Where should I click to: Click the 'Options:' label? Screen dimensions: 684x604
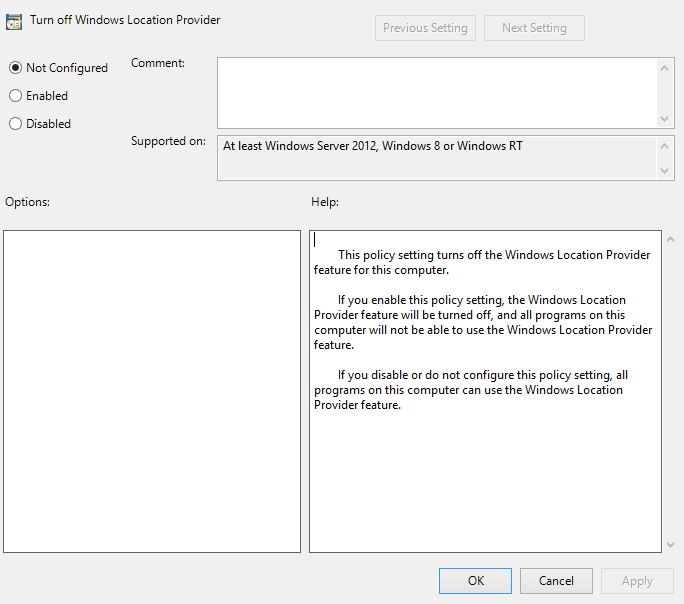coord(27,202)
